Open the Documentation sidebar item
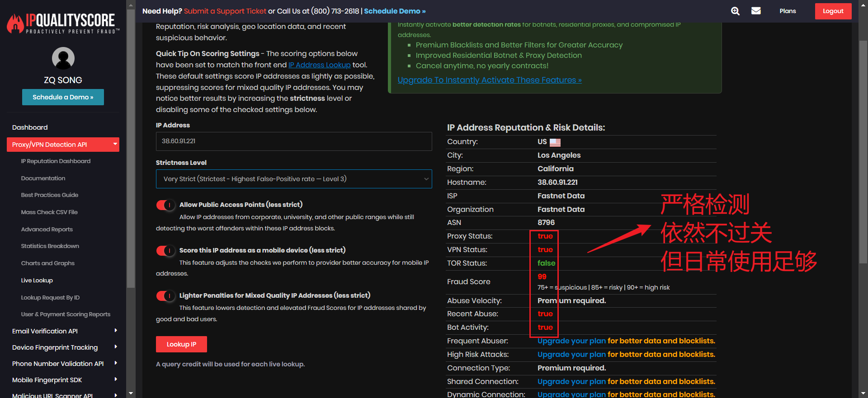The height and width of the screenshot is (398, 868). pyautogui.click(x=43, y=178)
